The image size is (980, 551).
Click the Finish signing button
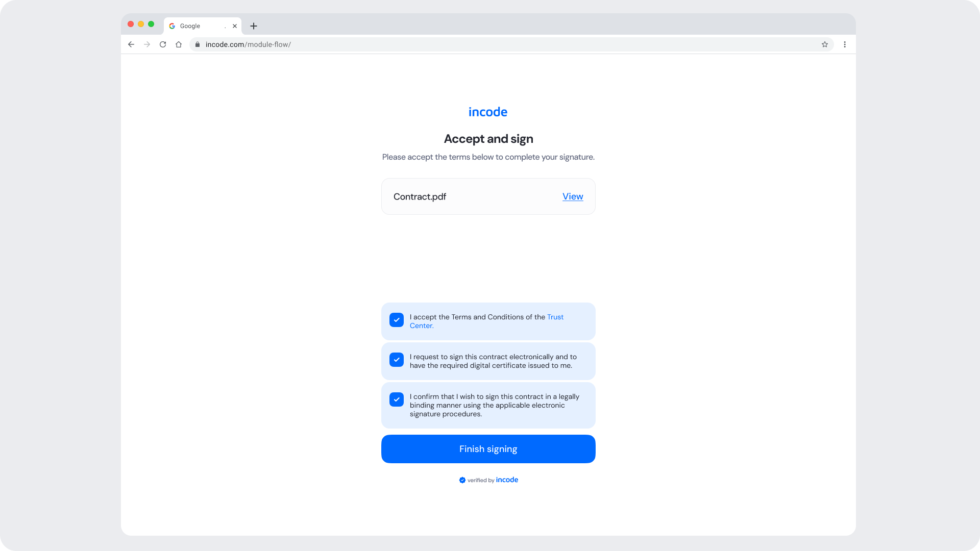pyautogui.click(x=488, y=449)
